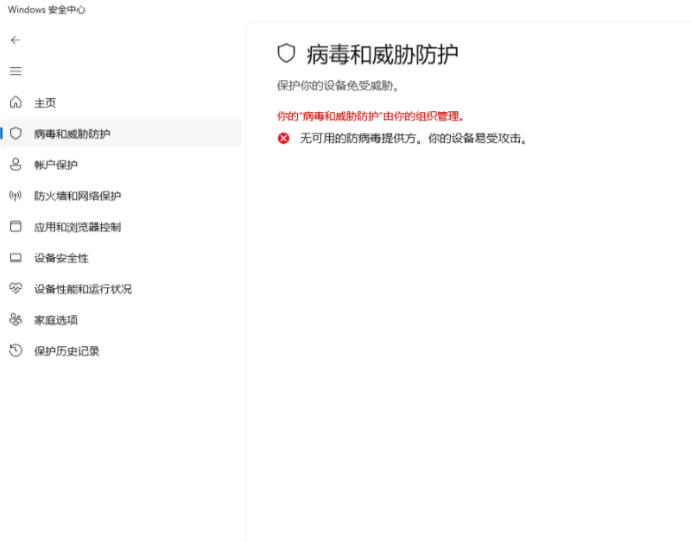
Task: Open 帐户保护 section
Action: pyautogui.click(x=121, y=165)
